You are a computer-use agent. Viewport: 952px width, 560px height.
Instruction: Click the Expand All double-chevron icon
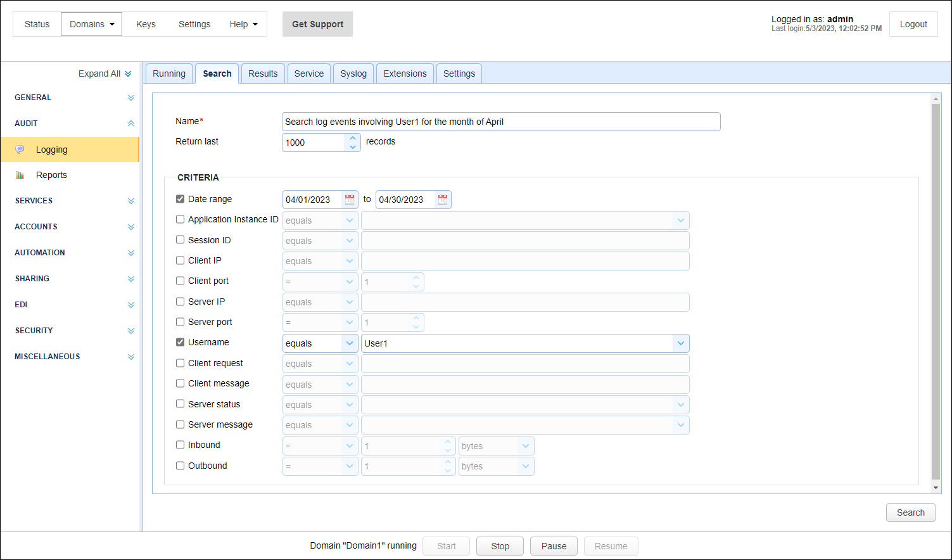coord(128,73)
